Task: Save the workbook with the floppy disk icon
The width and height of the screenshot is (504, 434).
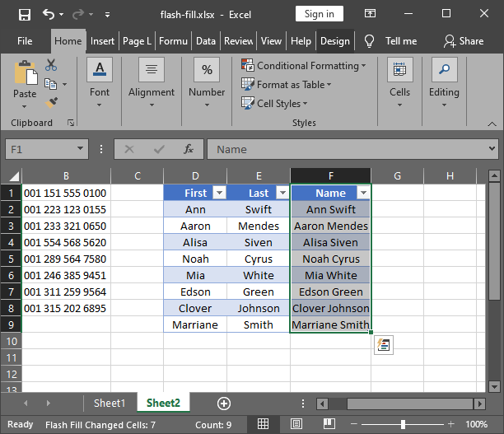Action: tap(25, 15)
